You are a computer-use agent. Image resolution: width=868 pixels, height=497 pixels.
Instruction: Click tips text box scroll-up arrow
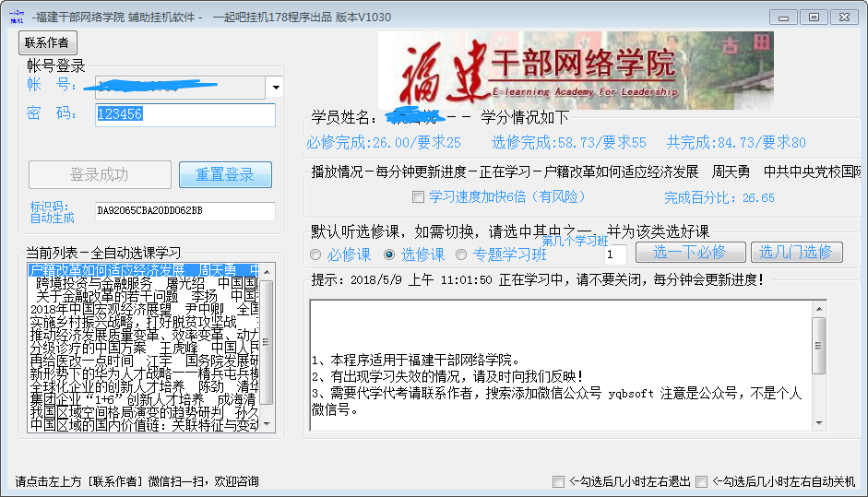(819, 309)
